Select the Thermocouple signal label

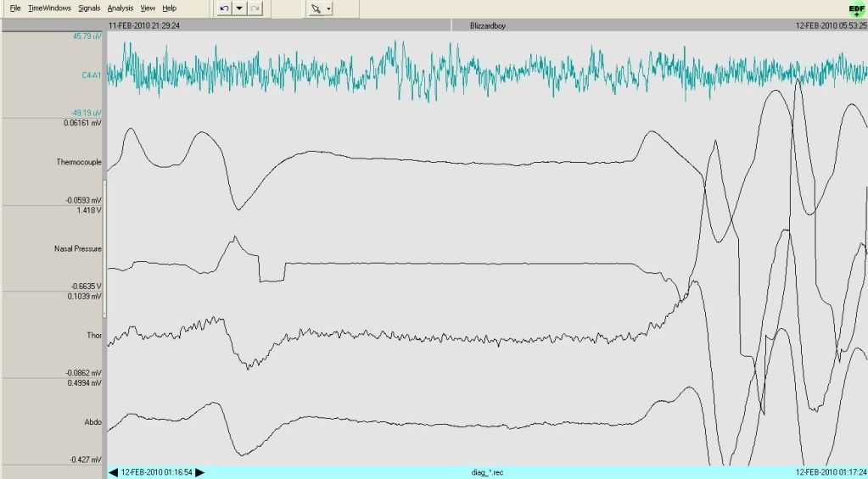[79, 161]
